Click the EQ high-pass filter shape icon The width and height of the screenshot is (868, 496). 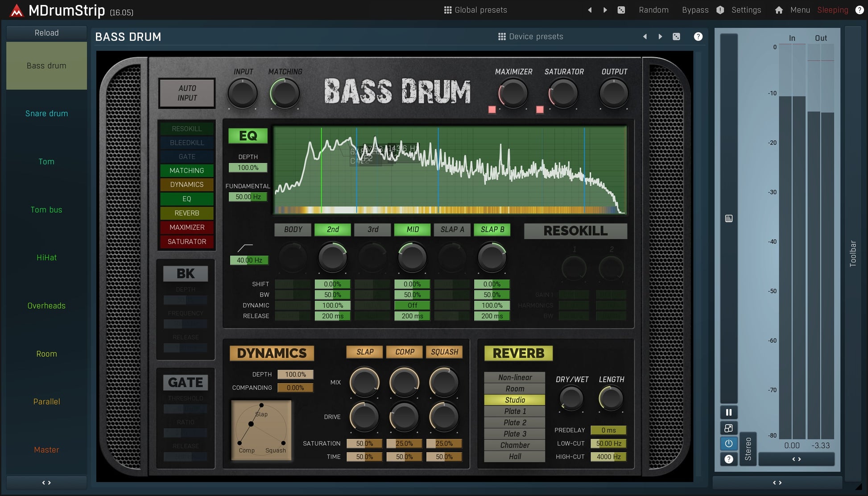pyautogui.click(x=245, y=248)
